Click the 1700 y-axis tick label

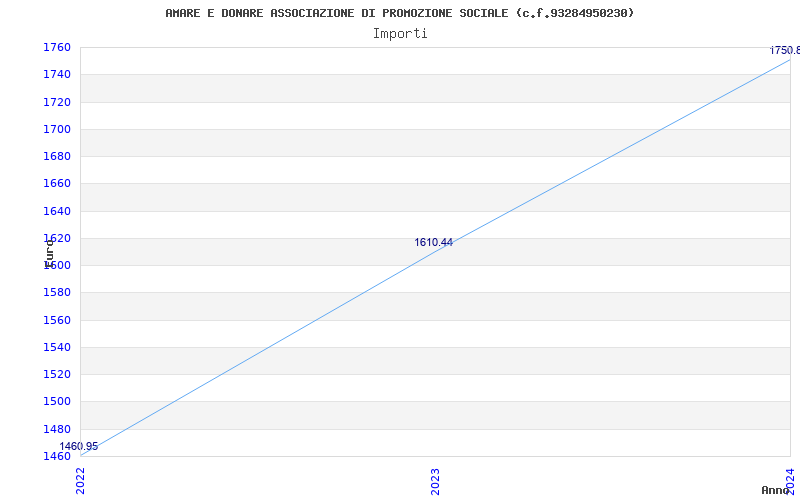point(57,129)
